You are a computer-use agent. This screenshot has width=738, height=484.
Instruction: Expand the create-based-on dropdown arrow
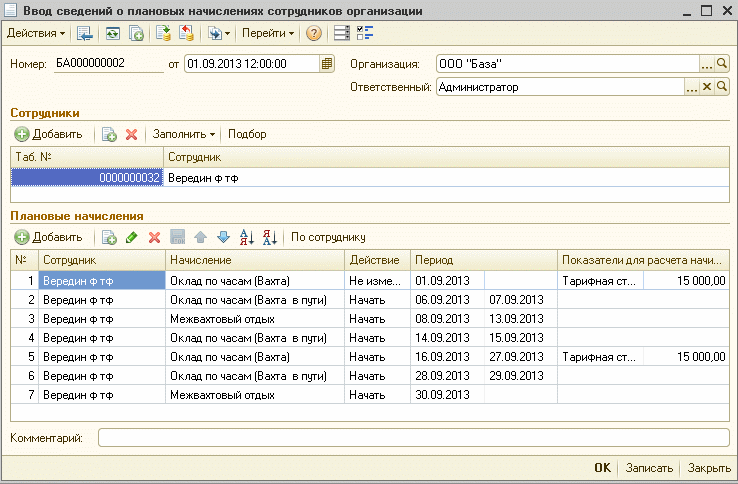click(x=227, y=33)
